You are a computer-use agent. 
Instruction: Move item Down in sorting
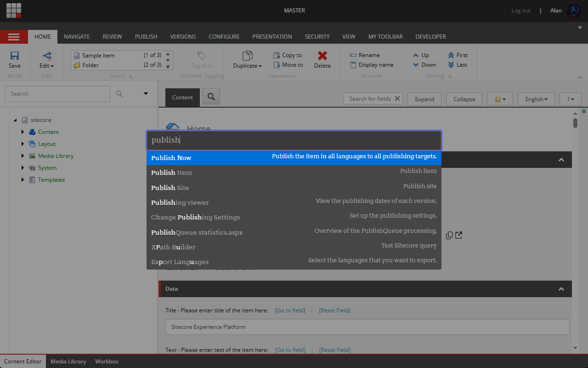pyautogui.click(x=424, y=65)
